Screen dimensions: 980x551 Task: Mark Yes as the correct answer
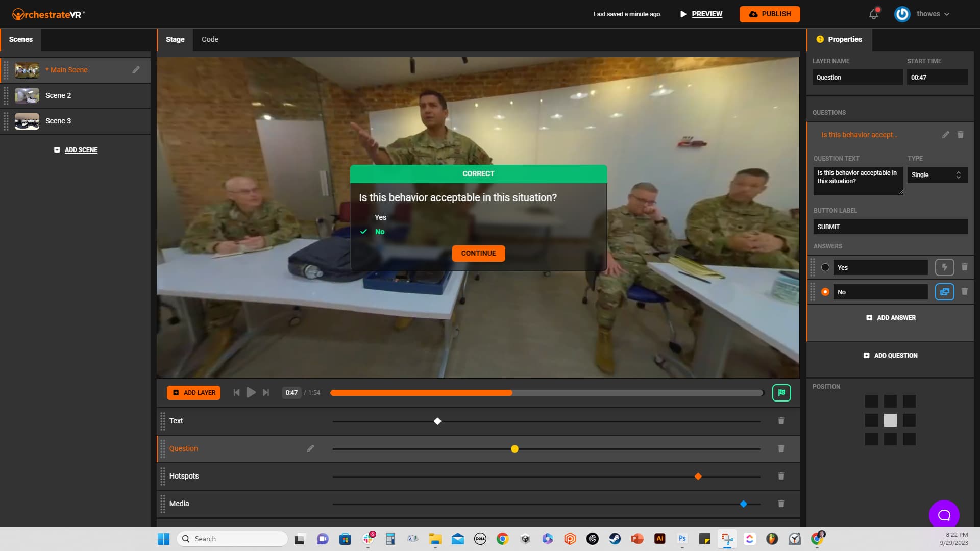tap(825, 267)
